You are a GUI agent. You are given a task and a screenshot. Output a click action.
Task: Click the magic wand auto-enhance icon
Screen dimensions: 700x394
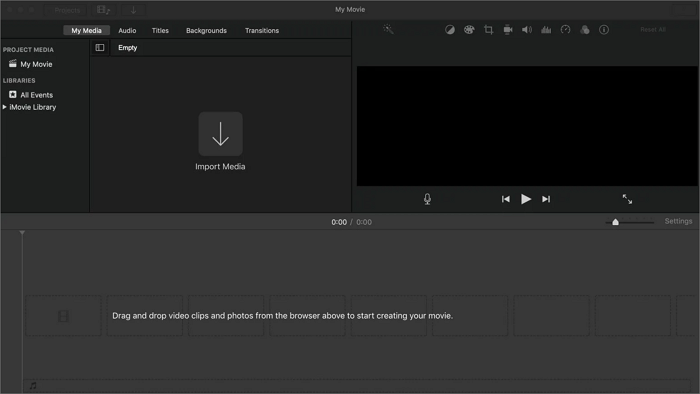pos(388,29)
